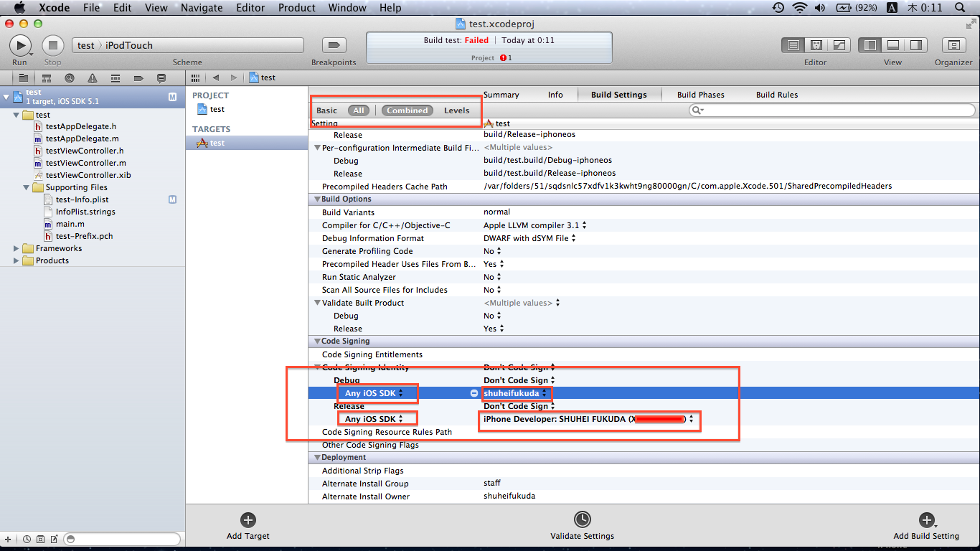The height and width of the screenshot is (551, 980).
Task: Select the All settings filter
Action: pyautogui.click(x=359, y=110)
